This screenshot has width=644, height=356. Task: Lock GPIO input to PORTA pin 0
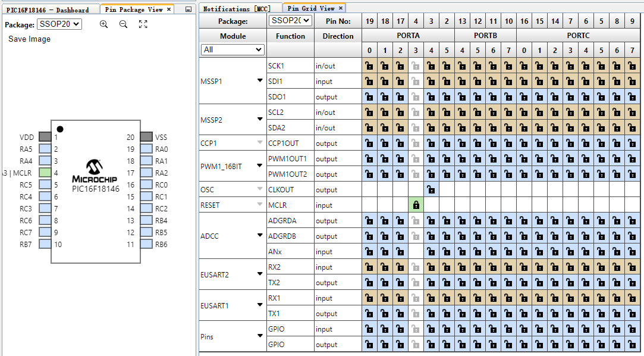[x=370, y=329]
